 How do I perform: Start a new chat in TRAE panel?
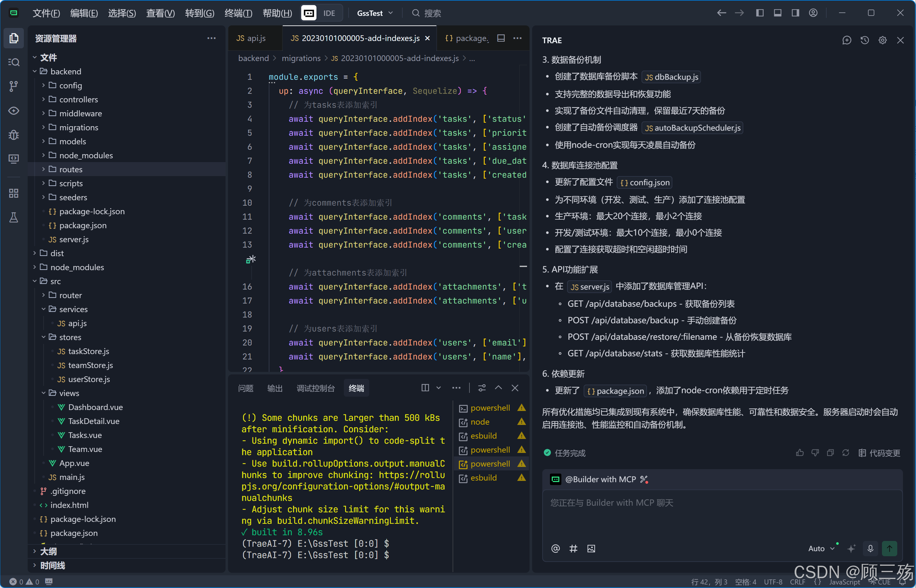pyautogui.click(x=846, y=40)
